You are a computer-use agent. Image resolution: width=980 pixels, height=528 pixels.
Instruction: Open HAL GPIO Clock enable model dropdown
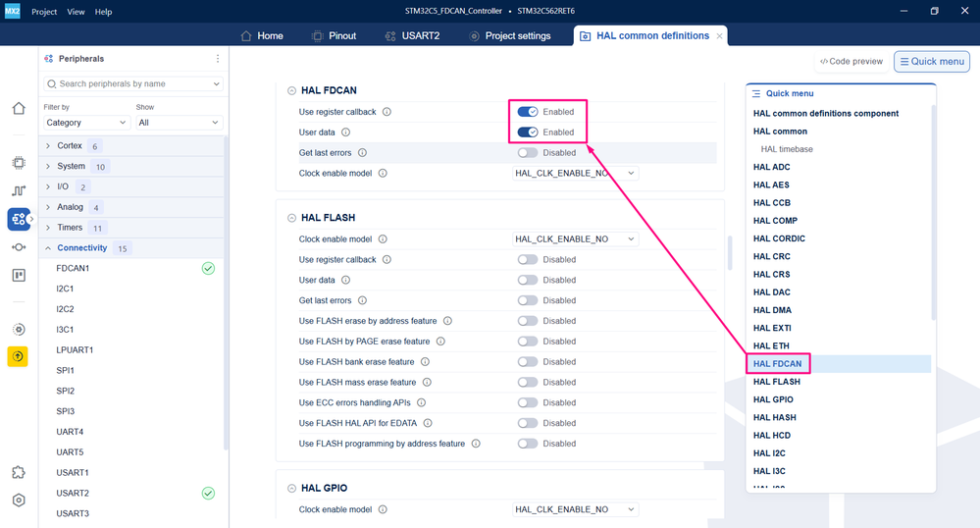pyautogui.click(x=575, y=509)
